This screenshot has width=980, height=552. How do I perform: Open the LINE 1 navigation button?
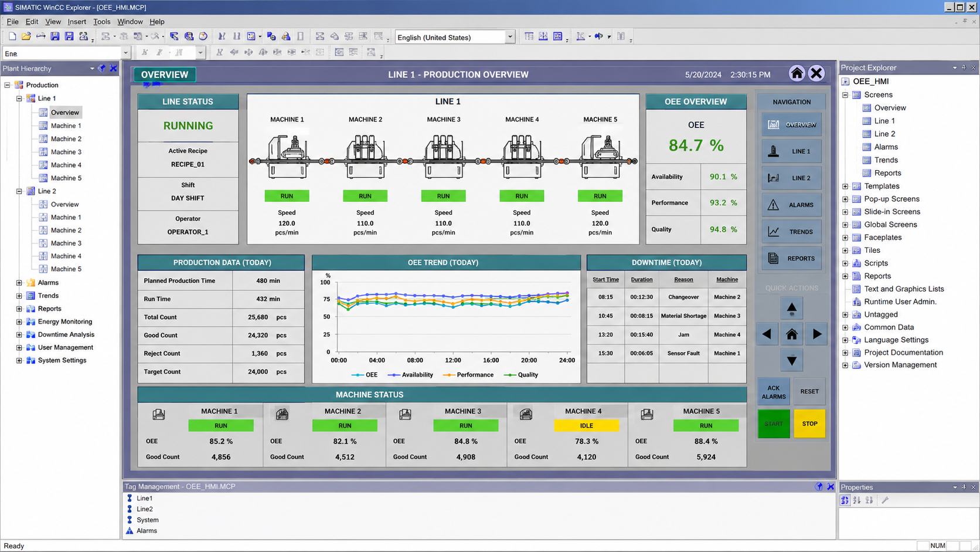pyautogui.click(x=791, y=151)
